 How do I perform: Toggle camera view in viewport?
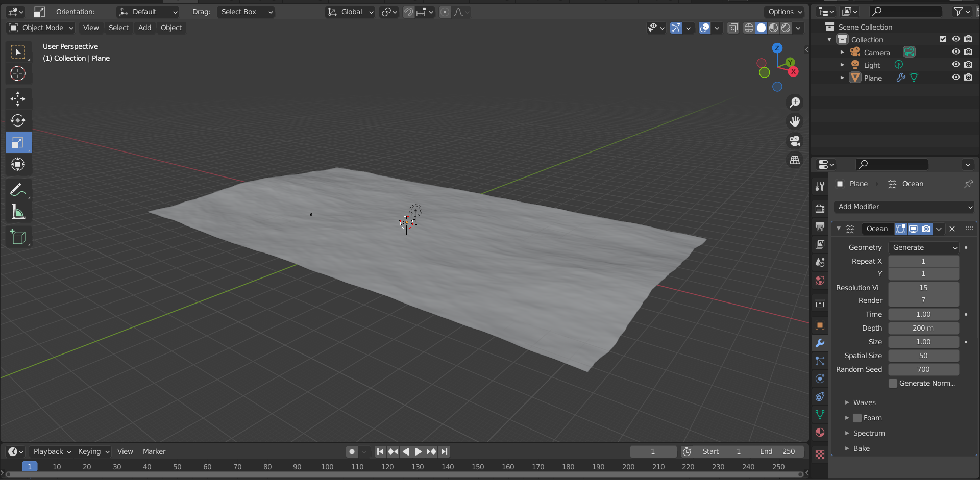795,141
